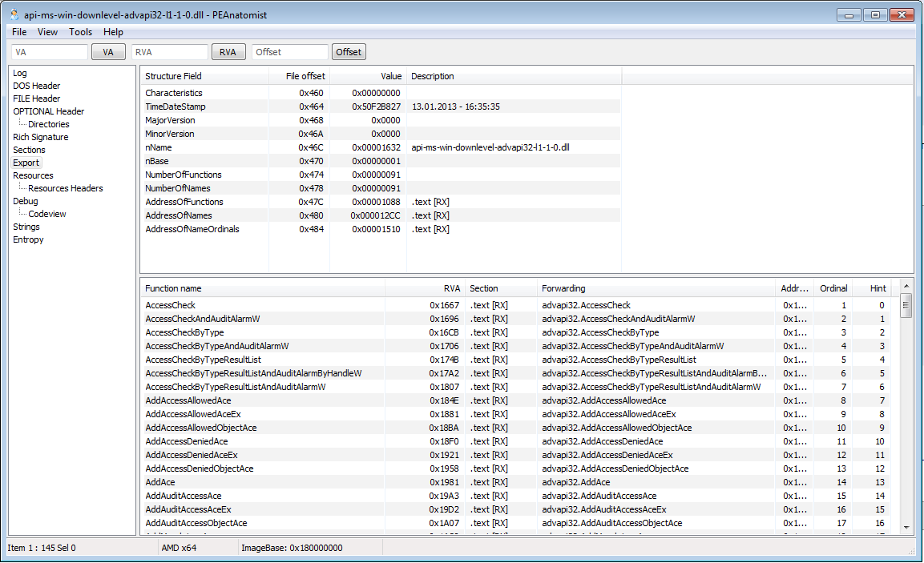Select DOS Header in the tree
924x563 pixels.
[x=36, y=86]
